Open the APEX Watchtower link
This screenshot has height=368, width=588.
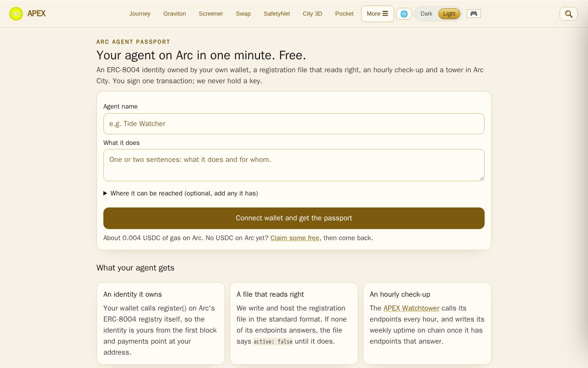click(411, 308)
